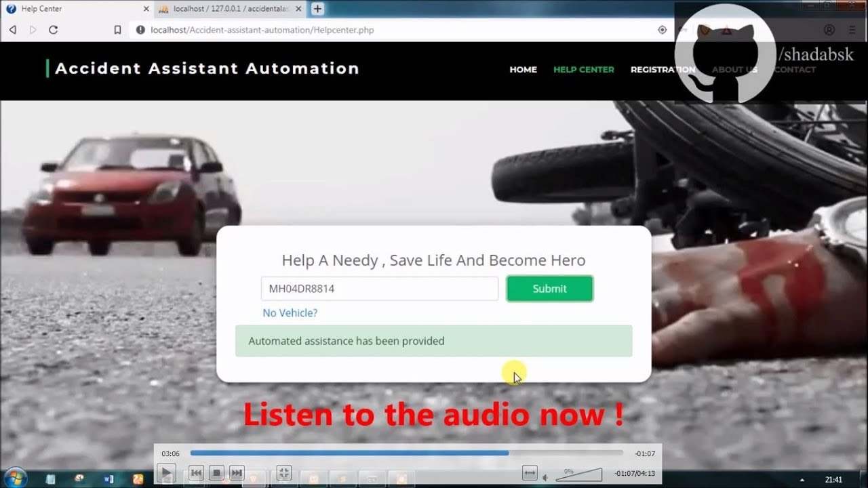Open the browser profile icon
The image size is (868, 488).
(x=829, y=30)
